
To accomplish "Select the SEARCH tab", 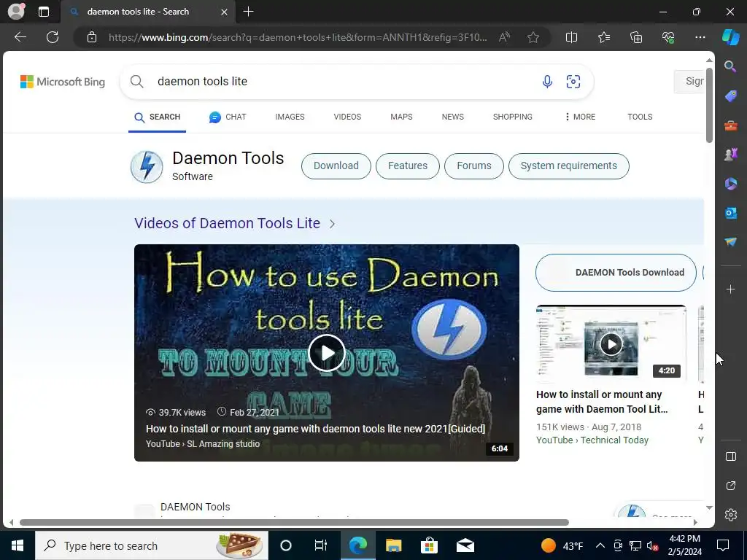I will [x=158, y=117].
